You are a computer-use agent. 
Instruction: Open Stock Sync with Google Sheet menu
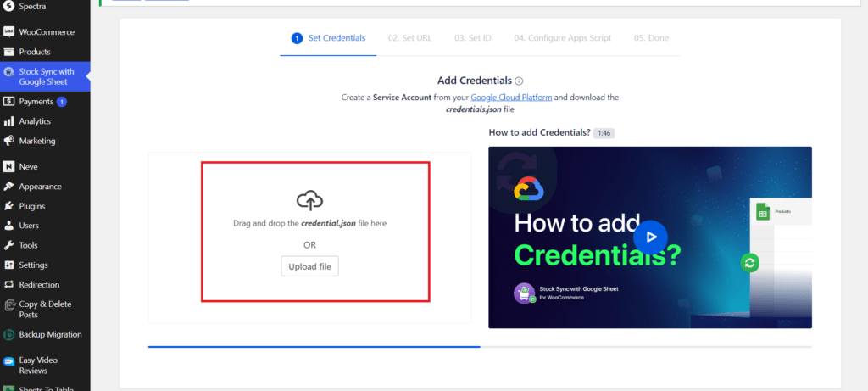click(x=47, y=77)
